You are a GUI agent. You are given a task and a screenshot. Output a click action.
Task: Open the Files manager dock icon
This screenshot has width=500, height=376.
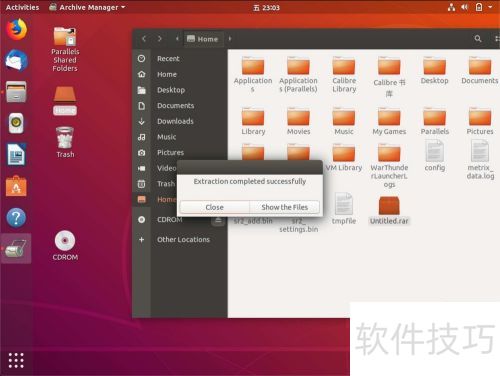(x=16, y=91)
